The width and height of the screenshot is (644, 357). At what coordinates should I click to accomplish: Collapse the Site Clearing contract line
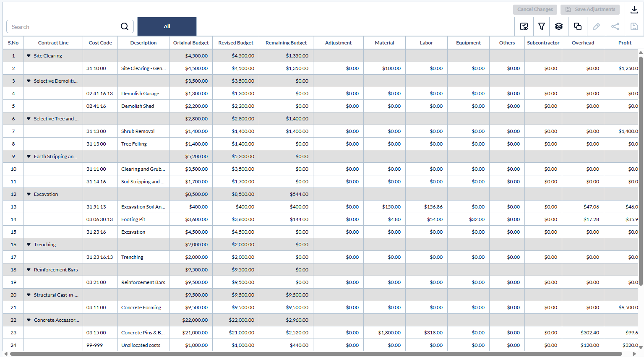click(29, 56)
